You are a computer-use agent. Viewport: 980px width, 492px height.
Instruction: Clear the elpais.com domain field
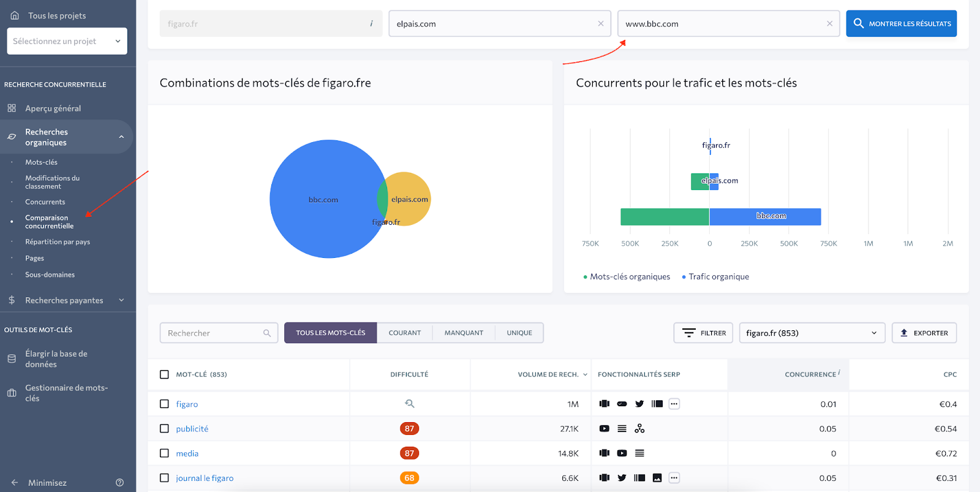pos(600,24)
